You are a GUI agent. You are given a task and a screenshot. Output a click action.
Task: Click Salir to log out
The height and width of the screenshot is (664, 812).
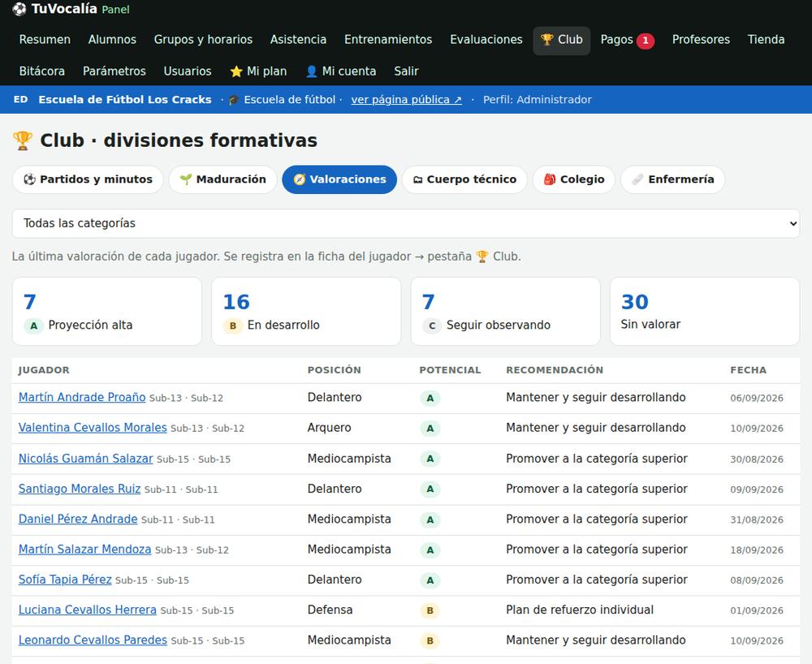click(406, 71)
